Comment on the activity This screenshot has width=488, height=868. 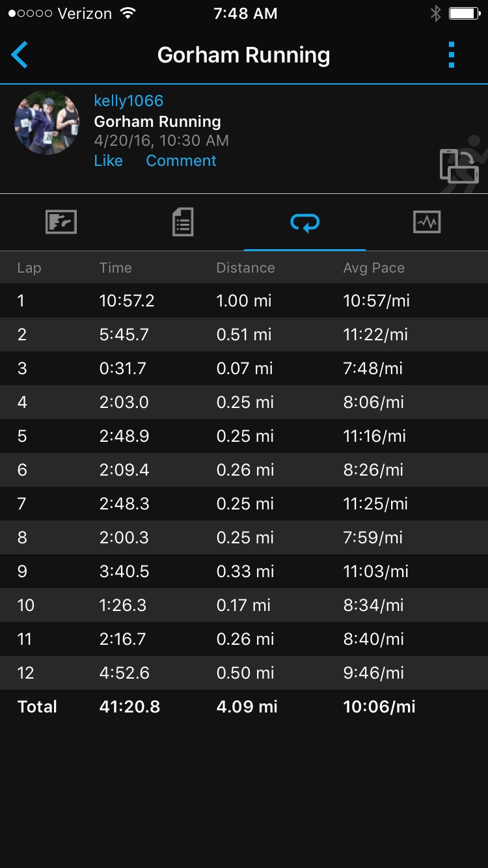[x=181, y=161]
